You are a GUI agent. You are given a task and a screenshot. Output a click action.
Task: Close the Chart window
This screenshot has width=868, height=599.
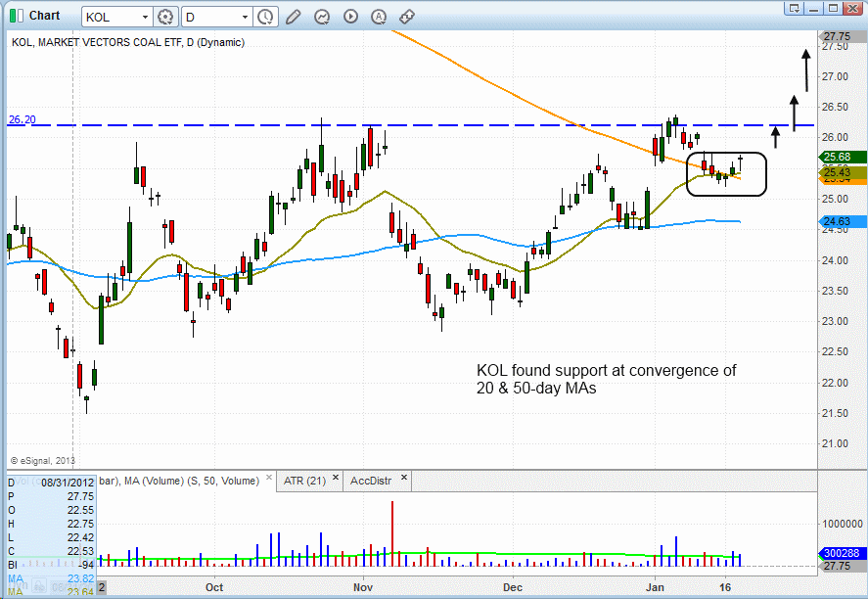[x=852, y=8]
